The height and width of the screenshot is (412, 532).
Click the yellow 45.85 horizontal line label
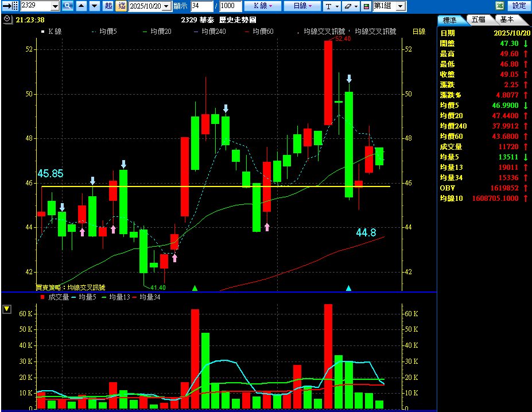(50, 174)
